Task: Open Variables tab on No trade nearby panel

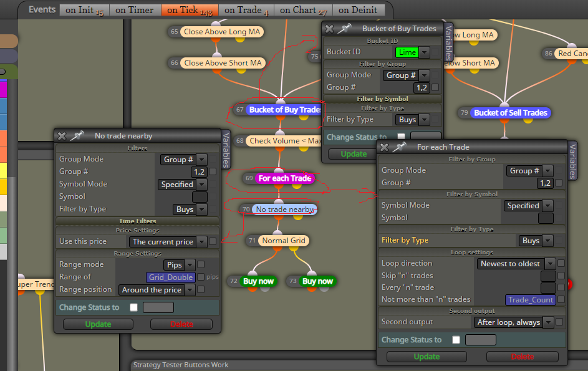Action: 226,150
